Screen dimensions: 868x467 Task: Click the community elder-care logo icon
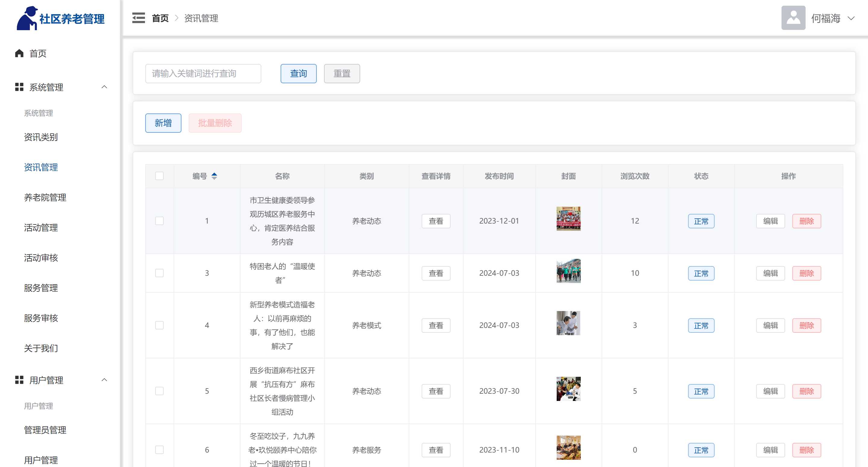pos(27,18)
